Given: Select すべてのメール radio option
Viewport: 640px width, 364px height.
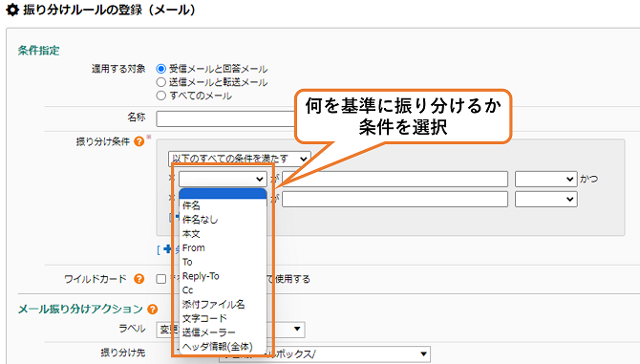Looking at the screenshot, I should pos(161,96).
